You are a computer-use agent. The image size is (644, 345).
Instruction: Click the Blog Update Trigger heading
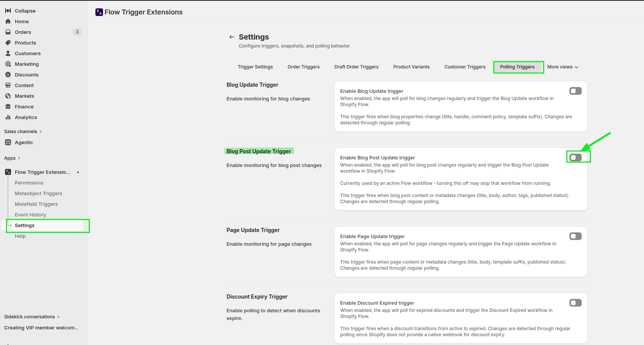pos(252,85)
